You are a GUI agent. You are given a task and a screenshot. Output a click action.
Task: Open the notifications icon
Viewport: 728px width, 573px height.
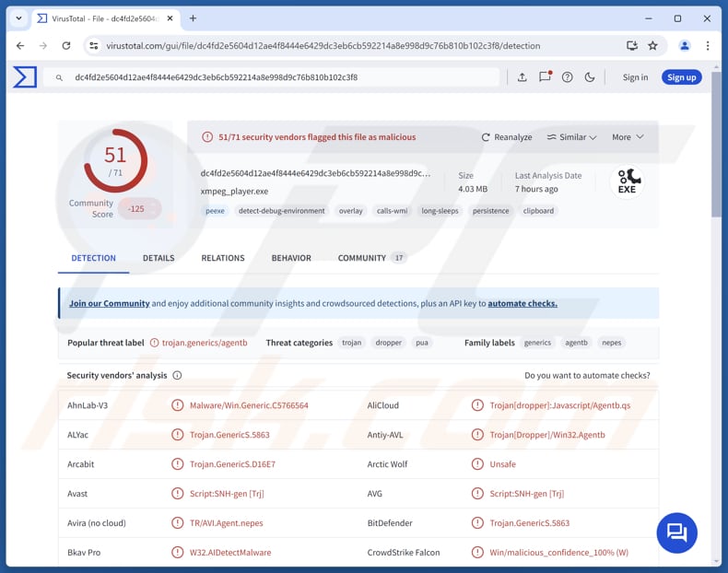(545, 77)
